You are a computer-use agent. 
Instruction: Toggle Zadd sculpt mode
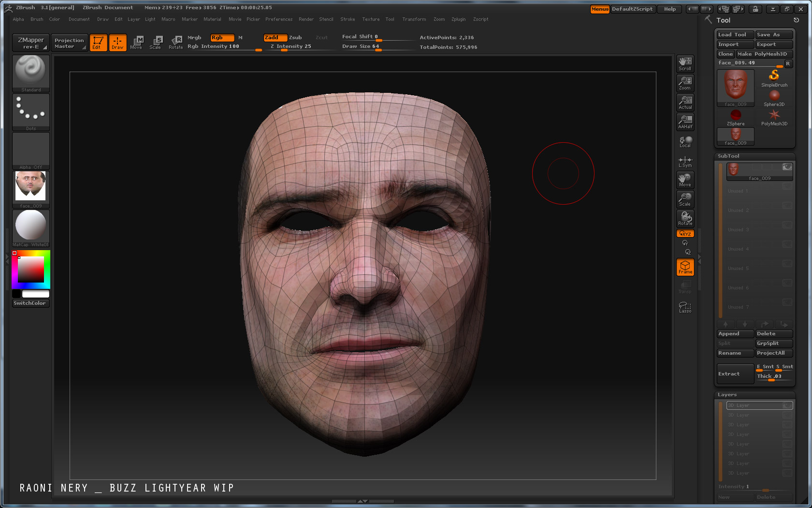tap(275, 38)
